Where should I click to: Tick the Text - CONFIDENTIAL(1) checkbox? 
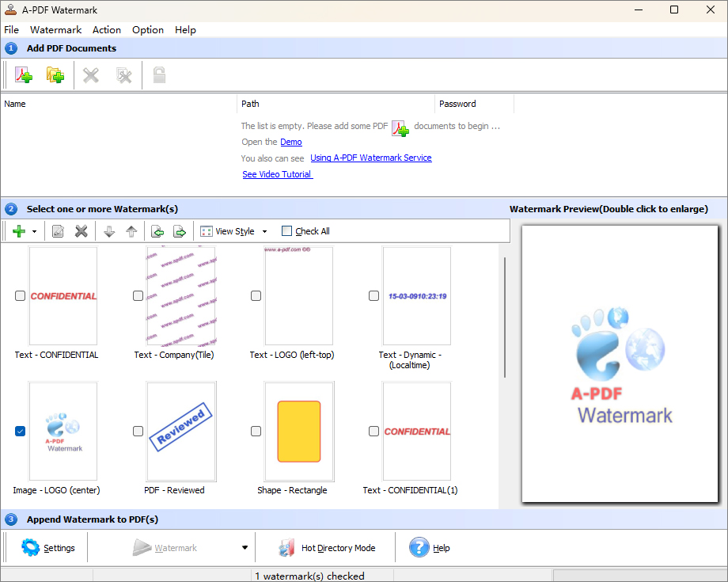point(373,431)
